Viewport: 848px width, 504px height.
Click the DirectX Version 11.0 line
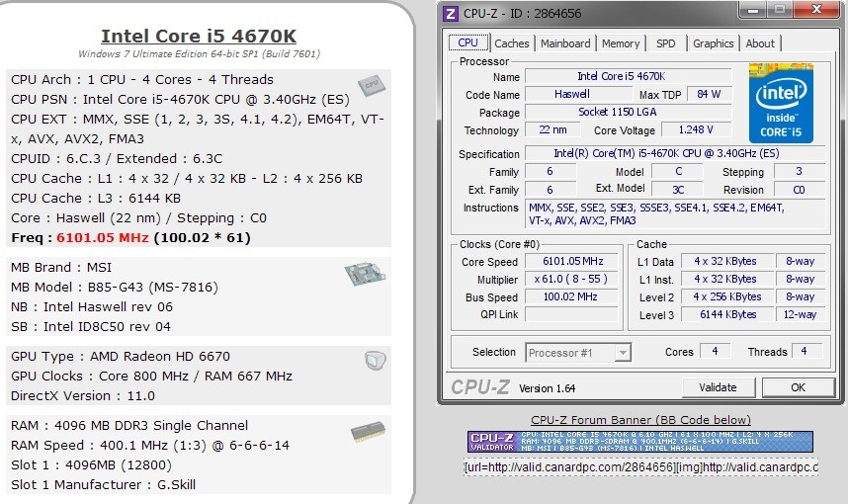[83, 396]
